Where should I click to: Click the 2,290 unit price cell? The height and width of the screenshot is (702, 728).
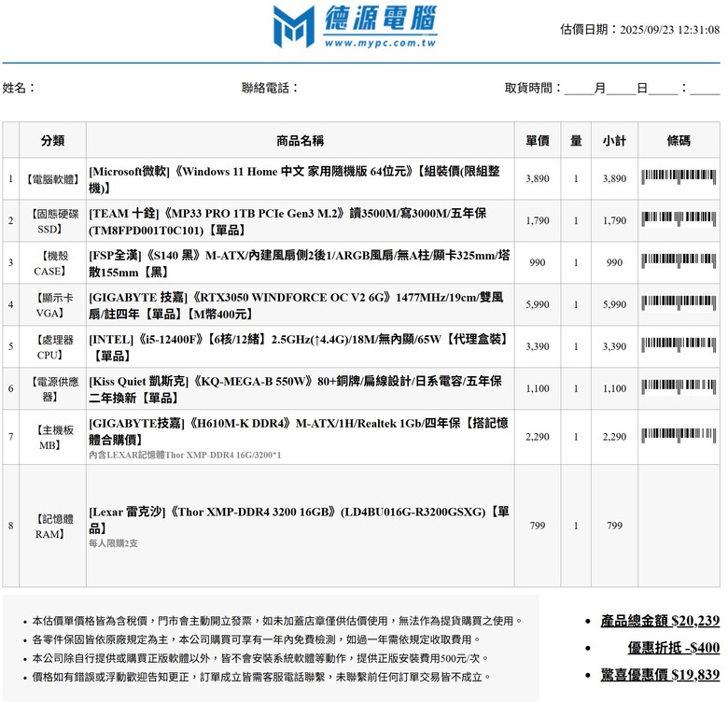[538, 437]
